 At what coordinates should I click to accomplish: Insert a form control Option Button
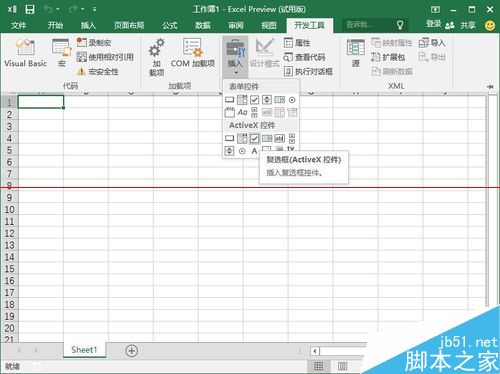(x=292, y=100)
